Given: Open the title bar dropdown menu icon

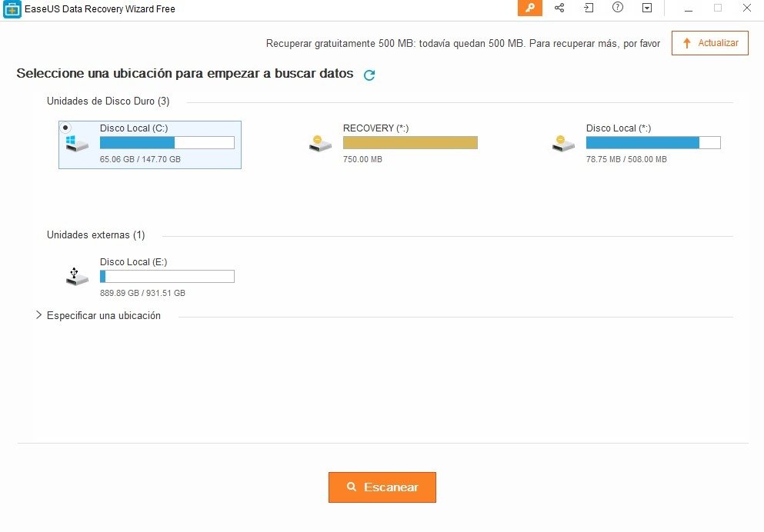Looking at the screenshot, I should pyautogui.click(x=646, y=8).
